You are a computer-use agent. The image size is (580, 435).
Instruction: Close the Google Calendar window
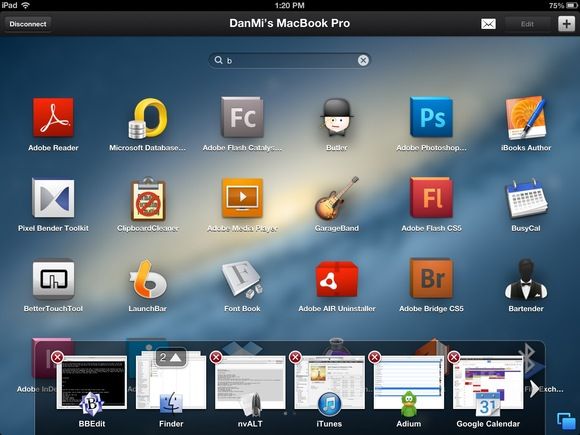pyautogui.click(x=454, y=357)
